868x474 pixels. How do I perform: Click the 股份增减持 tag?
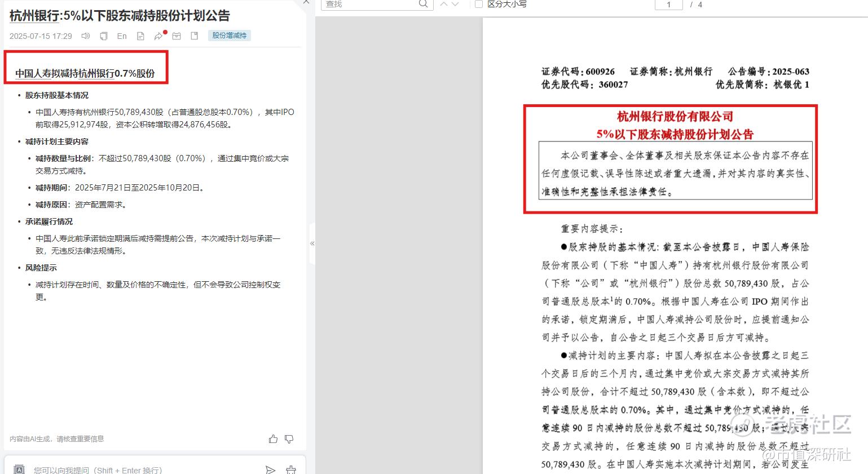(x=230, y=36)
